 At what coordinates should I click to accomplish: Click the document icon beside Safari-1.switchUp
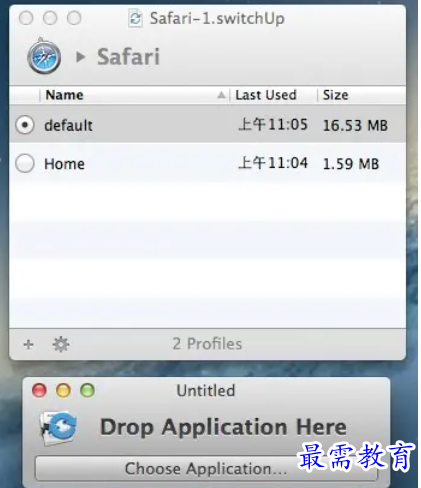click(x=135, y=18)
